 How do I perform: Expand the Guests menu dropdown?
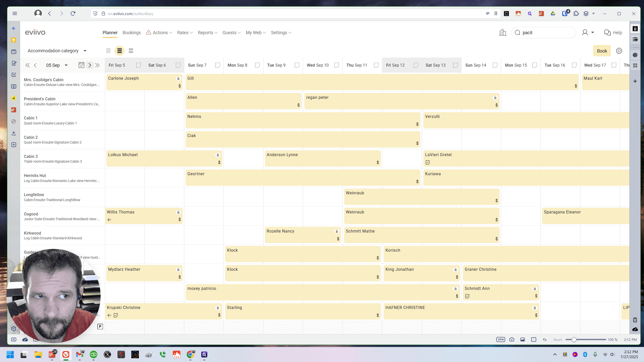[232, 33]
